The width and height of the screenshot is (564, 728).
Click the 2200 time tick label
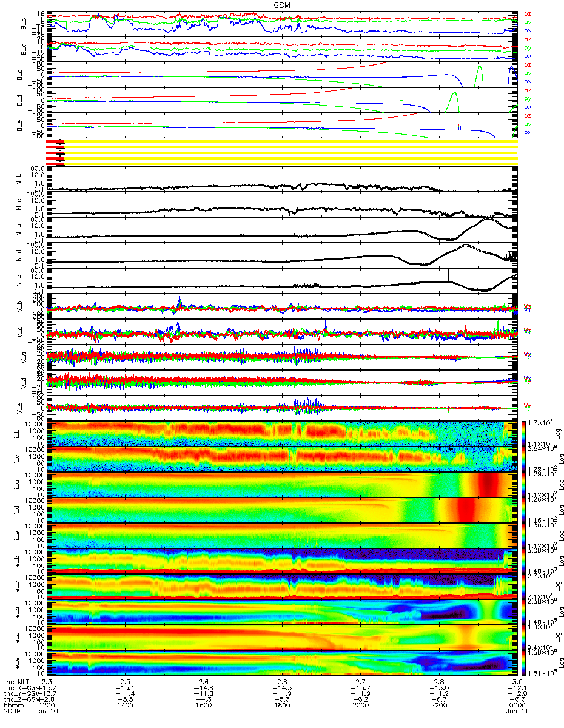click(438, 705)
